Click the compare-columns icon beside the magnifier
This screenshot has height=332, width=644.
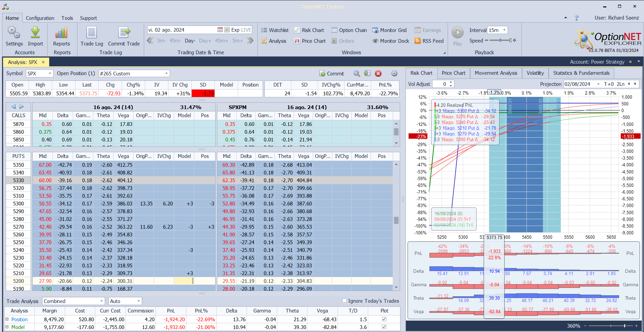coord(367,73)
